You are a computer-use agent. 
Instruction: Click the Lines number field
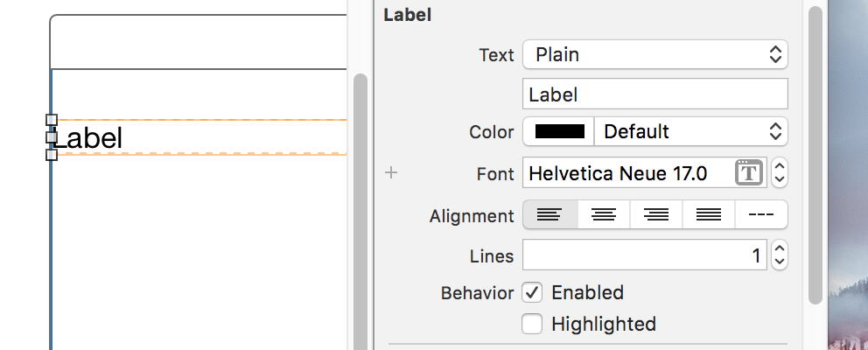[x=644, y=255]
